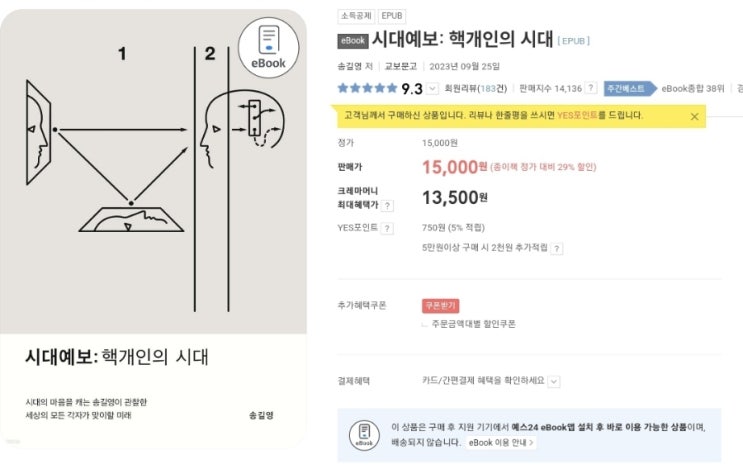Click the help icon next to 최대혜택가
Screen dimensions: 743x469
(x=388, y=205)
